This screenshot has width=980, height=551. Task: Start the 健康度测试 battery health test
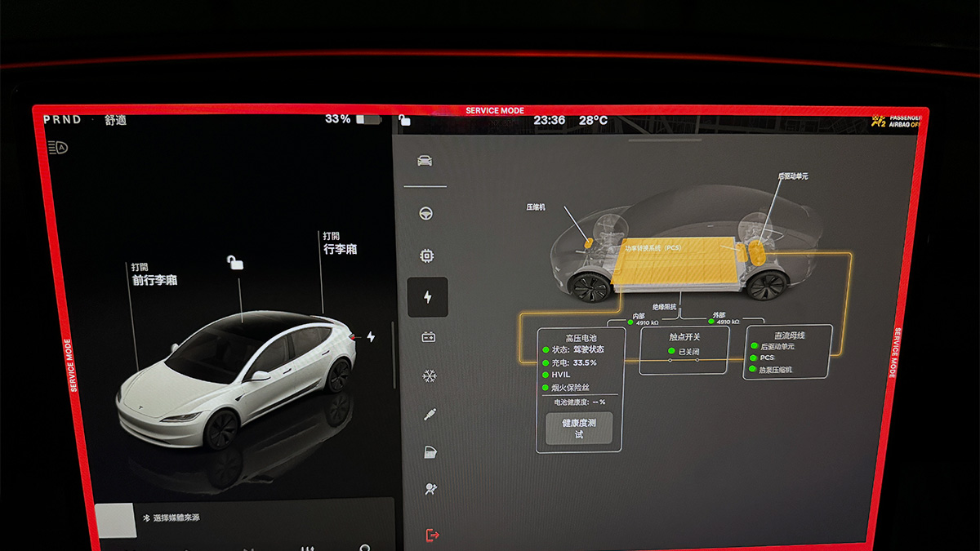(x=579, y=429)
